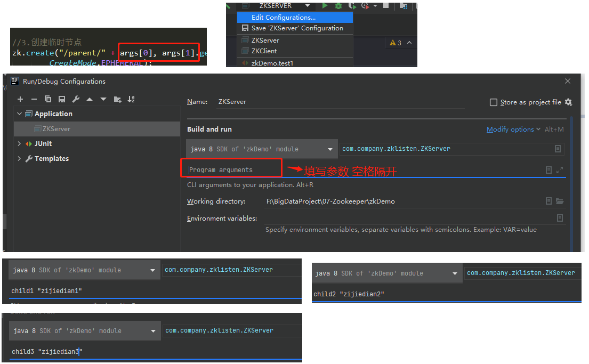Image resolution: width=589 pixels, height=364 pixels.
Task: Open java 8 SDK dropdown in dialog
Action: pyautogui.click(x=262, y=149)
